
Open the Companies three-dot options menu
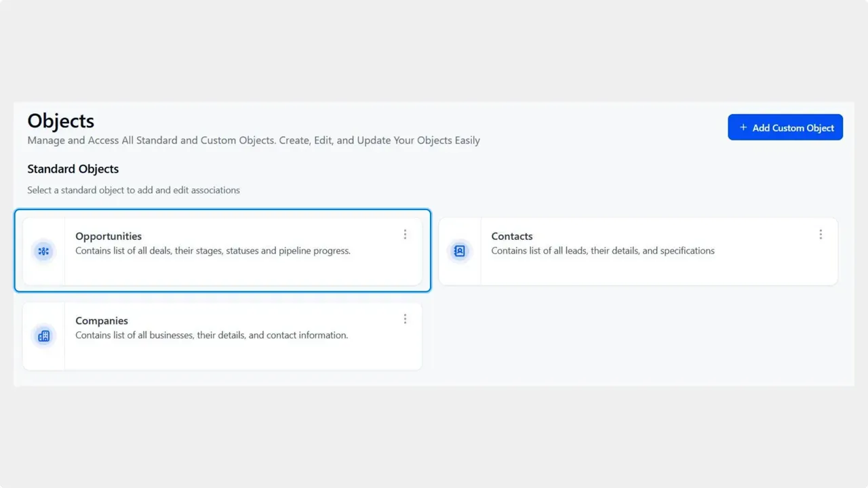(x=405, y=319)
